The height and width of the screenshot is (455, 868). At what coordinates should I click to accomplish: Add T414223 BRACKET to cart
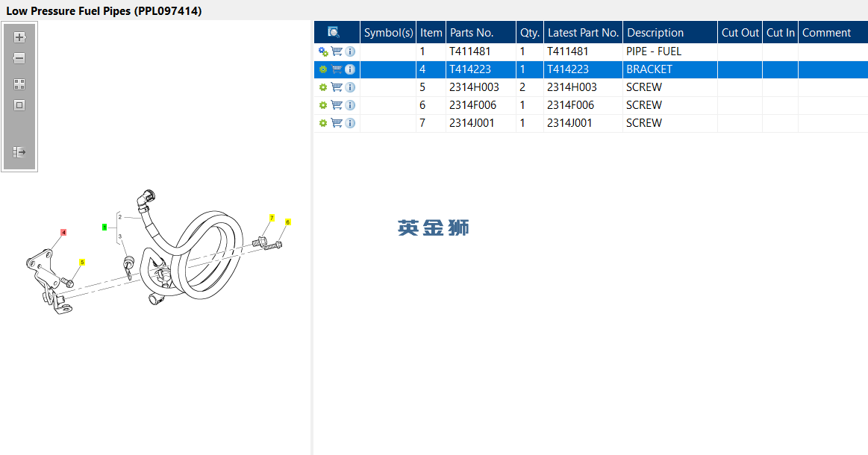337,69
